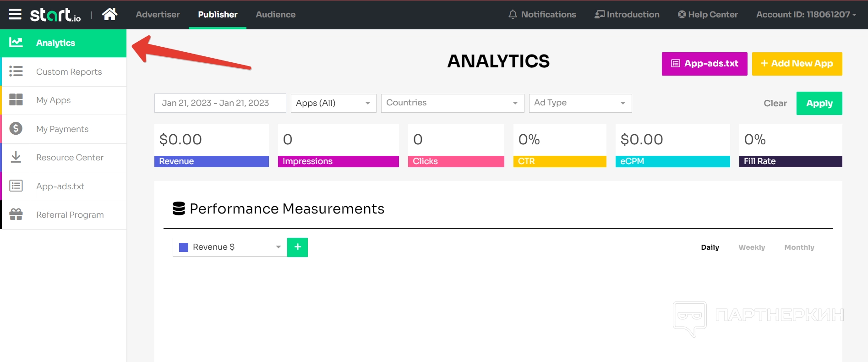Viewport: 868px width, 362px height.
Task: Open Custom Reports list icon
Action: coord(16,71)
